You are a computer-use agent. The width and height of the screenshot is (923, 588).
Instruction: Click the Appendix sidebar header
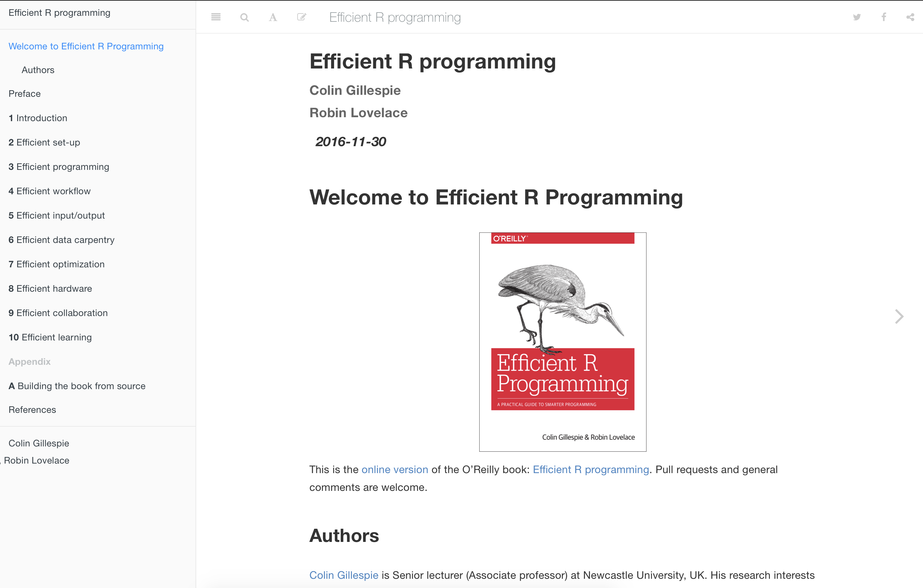point(30,361)
